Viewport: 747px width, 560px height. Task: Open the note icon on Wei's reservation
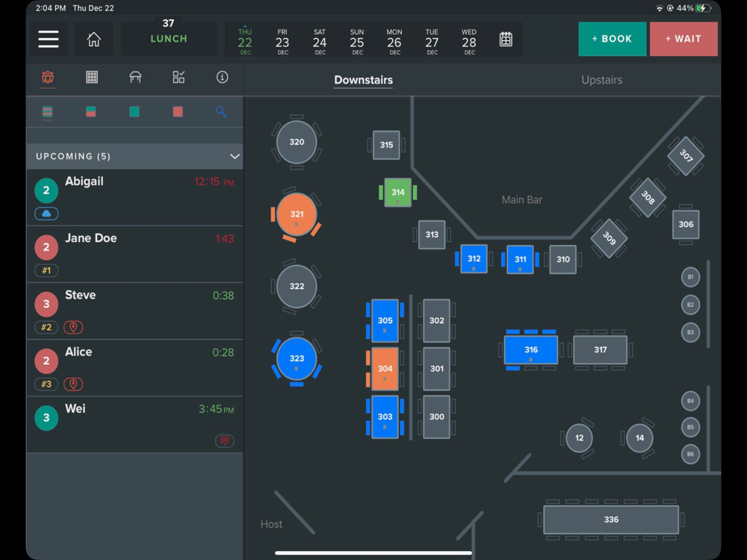point(224,441)
